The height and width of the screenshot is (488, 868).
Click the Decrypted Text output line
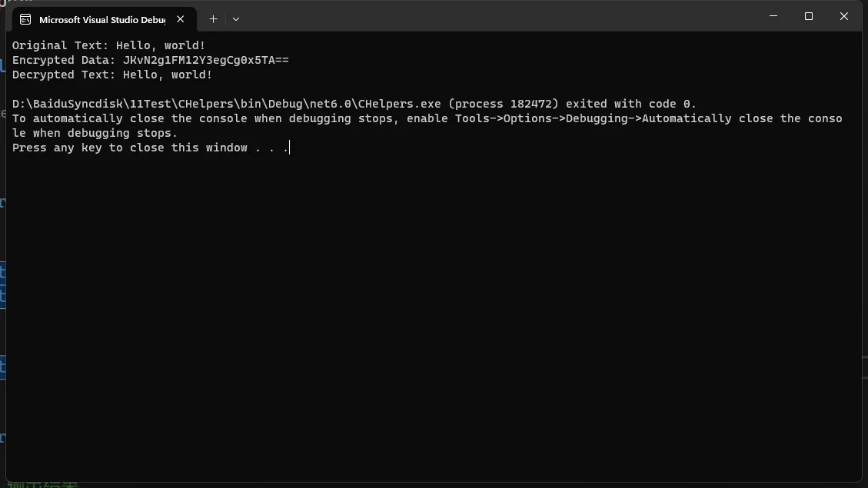(x=112, y=75)
